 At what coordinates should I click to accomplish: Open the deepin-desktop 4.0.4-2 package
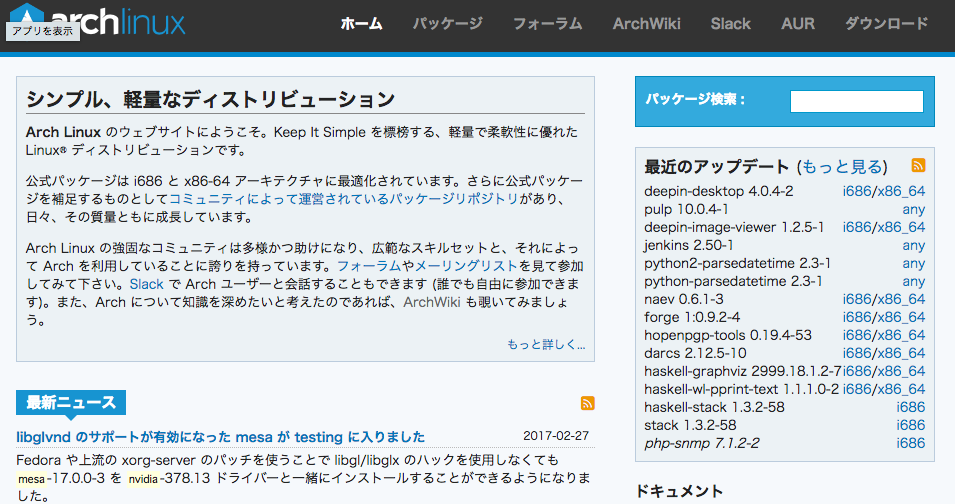tap(719, 191)
